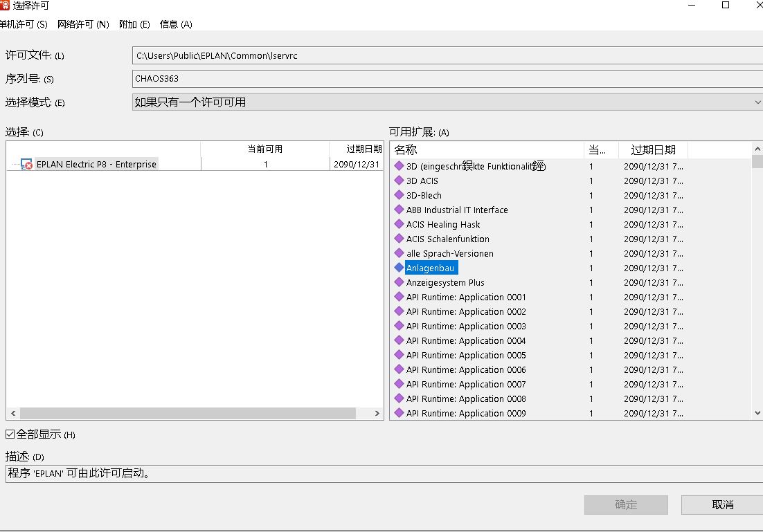763x532 pixels.
Task: Click the diamond icon for ABB Industrial IT Interface
Action: [399, 210]
